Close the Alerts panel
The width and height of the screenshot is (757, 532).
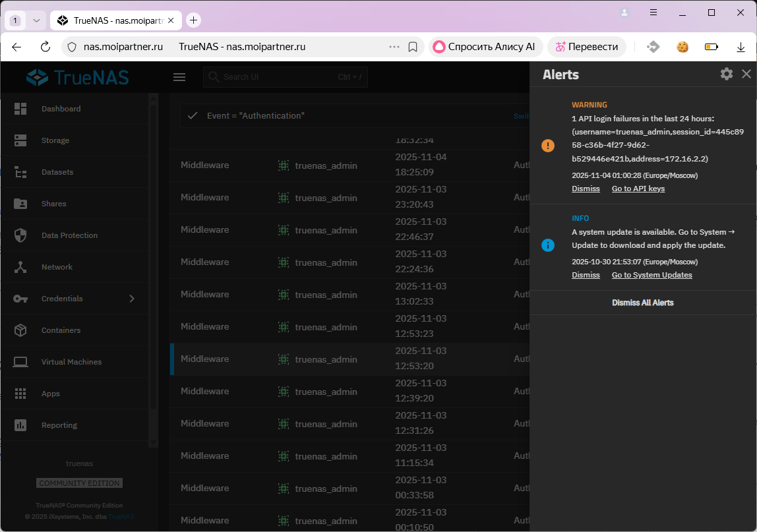coord(746,74)
